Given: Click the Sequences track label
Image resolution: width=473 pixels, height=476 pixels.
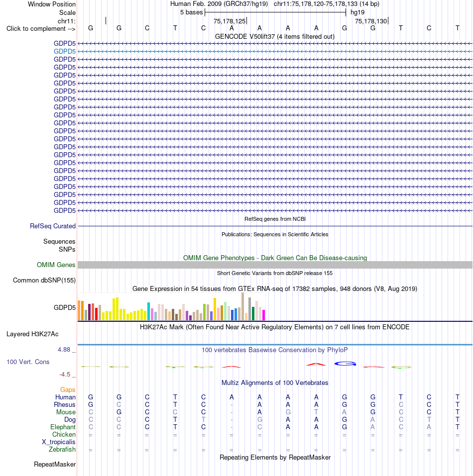Looking at the screenshot, I should tap(59, 241).
